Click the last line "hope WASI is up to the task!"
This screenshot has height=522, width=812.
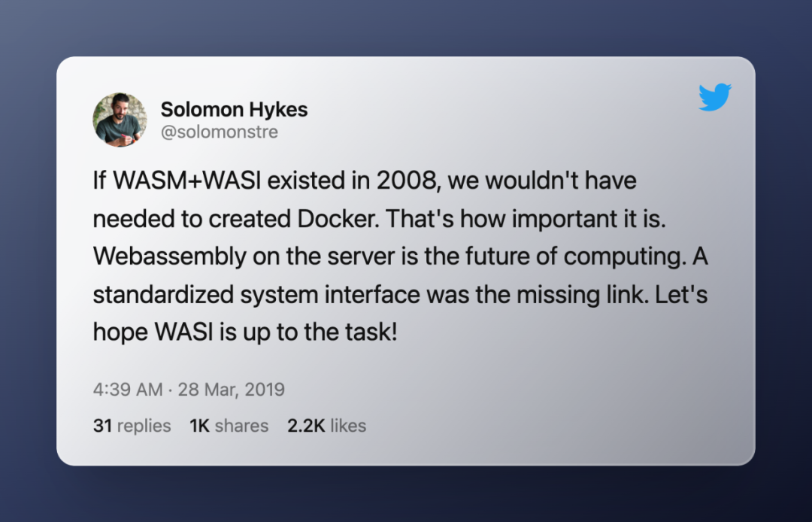(244, 332)
